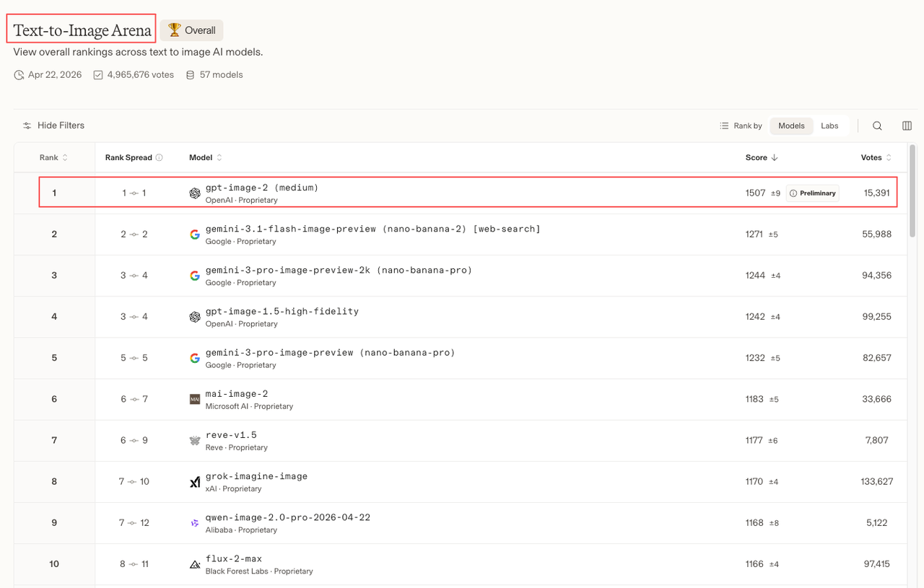The width and height of the screenshot is (924, 588).
Task: Open qwen-image-2.0-pro-2026-04-22 model name
Action: point(288,517)
